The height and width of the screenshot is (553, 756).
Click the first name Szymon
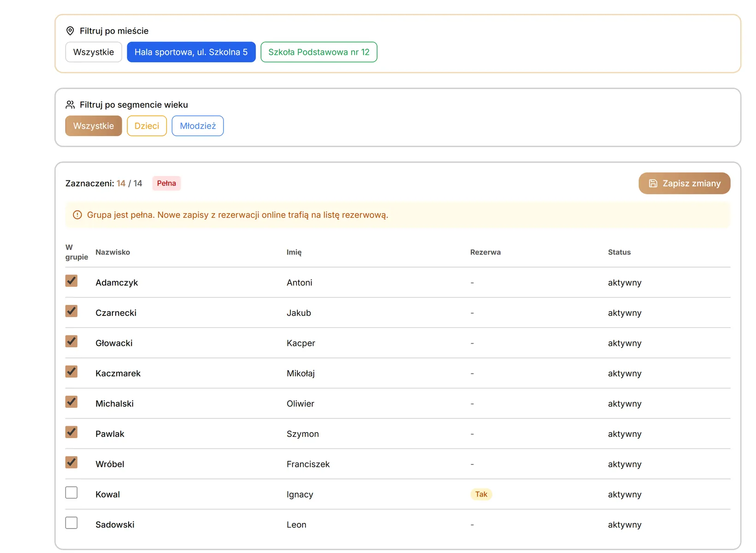tap(303, 434)
